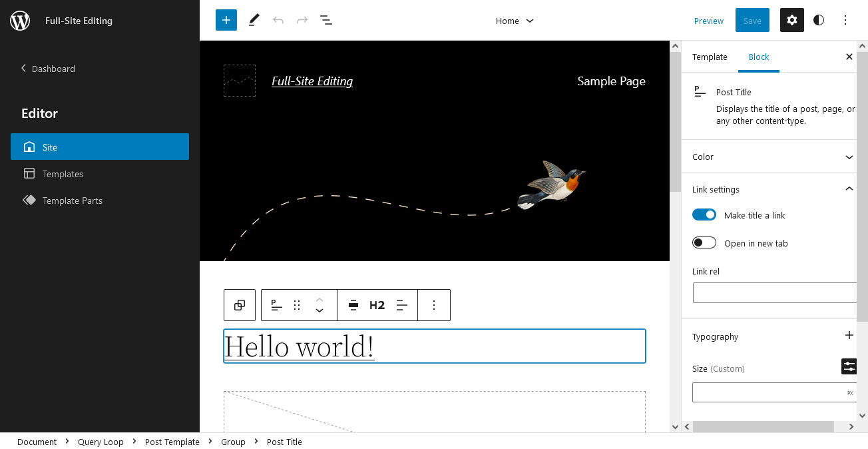Image resolution: width=868 pixels, height=449 pixels.
Task: Open the List View outline icon
Action: (x=326, y=20)
